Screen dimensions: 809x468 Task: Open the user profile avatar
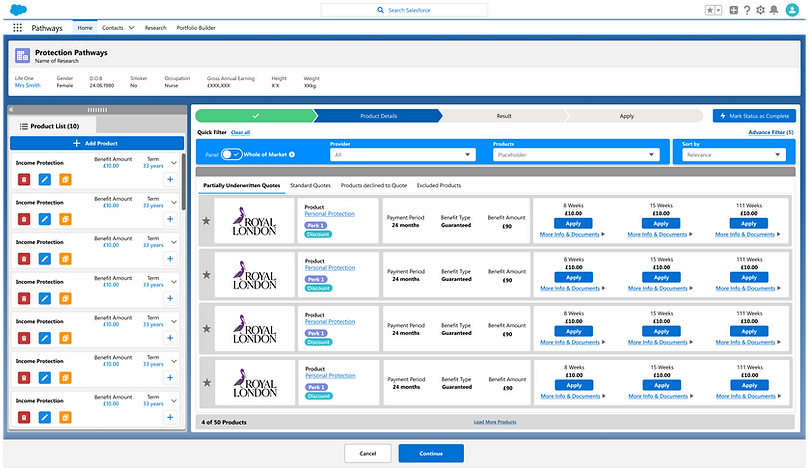point(792,10)
